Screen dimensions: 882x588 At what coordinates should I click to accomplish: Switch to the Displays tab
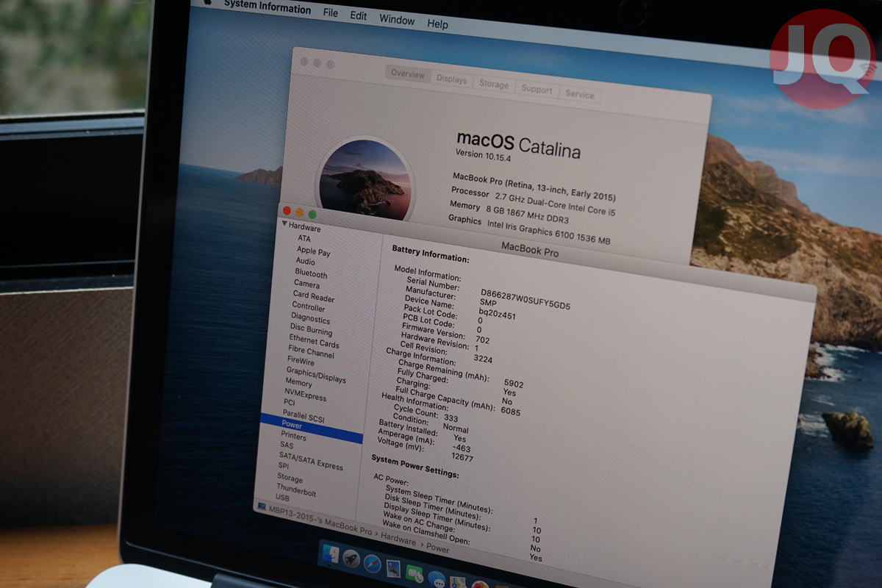451,79
